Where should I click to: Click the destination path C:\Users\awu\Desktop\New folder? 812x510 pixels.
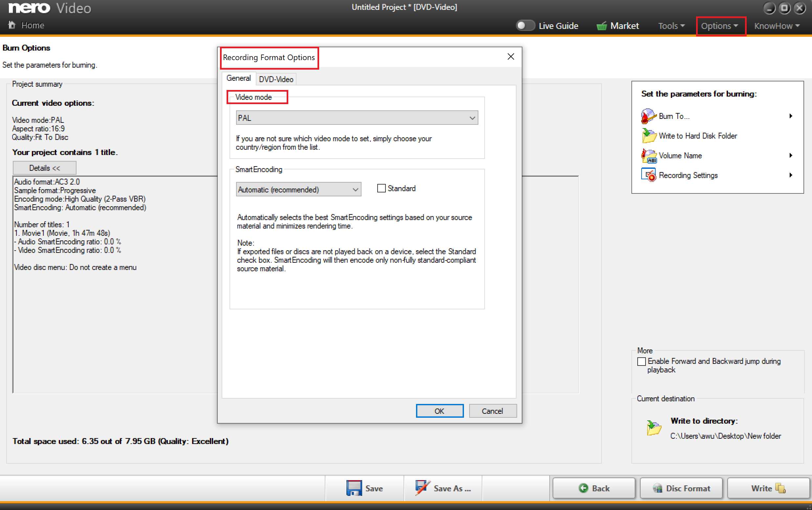(725, 436)
